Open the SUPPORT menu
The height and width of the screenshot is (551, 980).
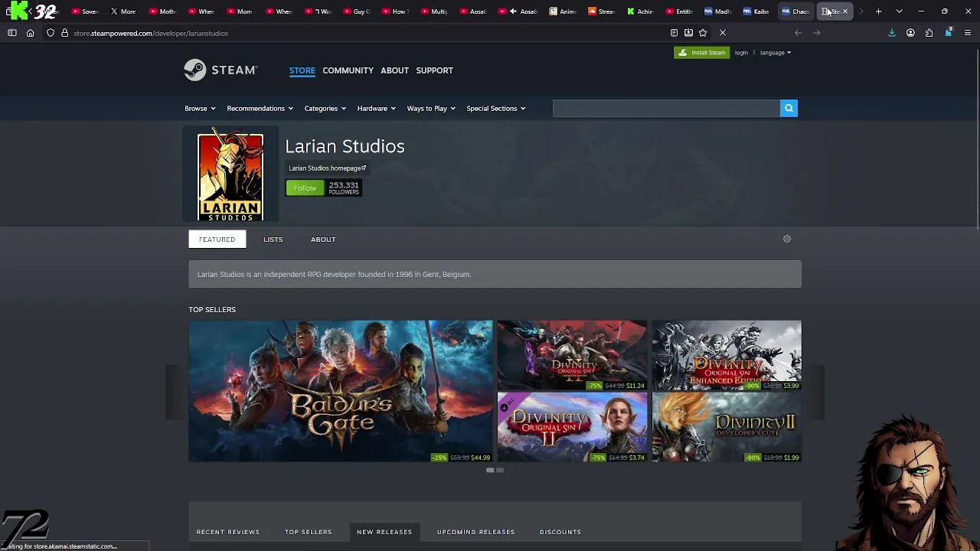[434, 70]
